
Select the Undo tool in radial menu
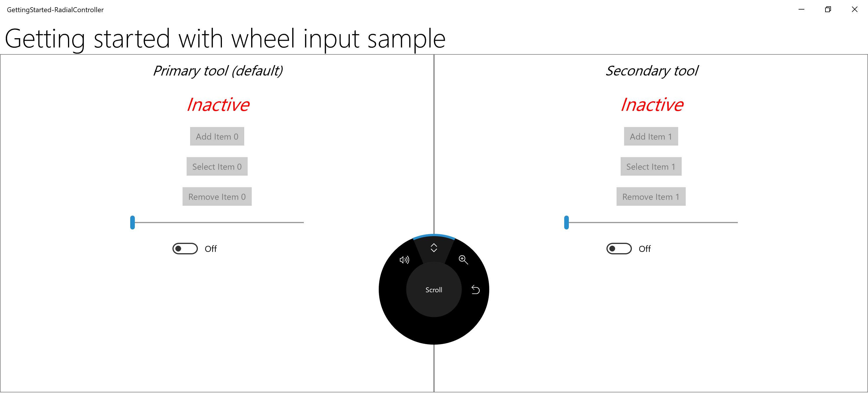[475, 289]
